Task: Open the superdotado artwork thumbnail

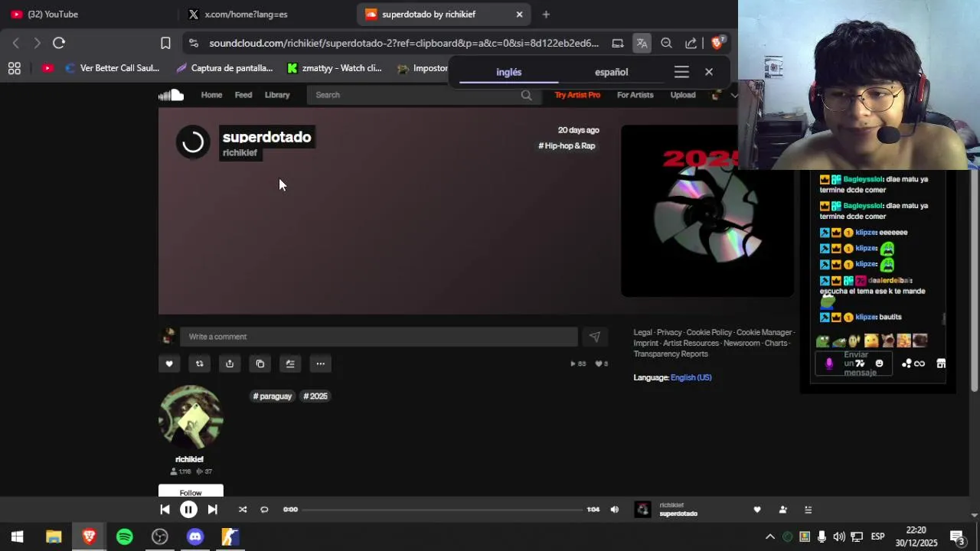Action: click(707, 210)
